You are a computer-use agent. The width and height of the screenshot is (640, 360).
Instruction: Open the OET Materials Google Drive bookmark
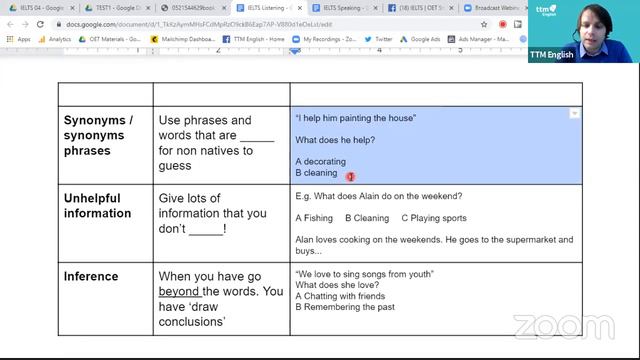(x=109, y=39)
